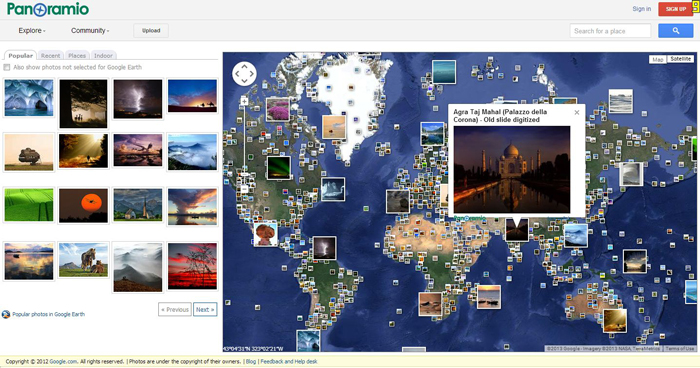This screenshot has width=700, height=368.
Task: Focus the Search for a place field
Action: (610, 31)
